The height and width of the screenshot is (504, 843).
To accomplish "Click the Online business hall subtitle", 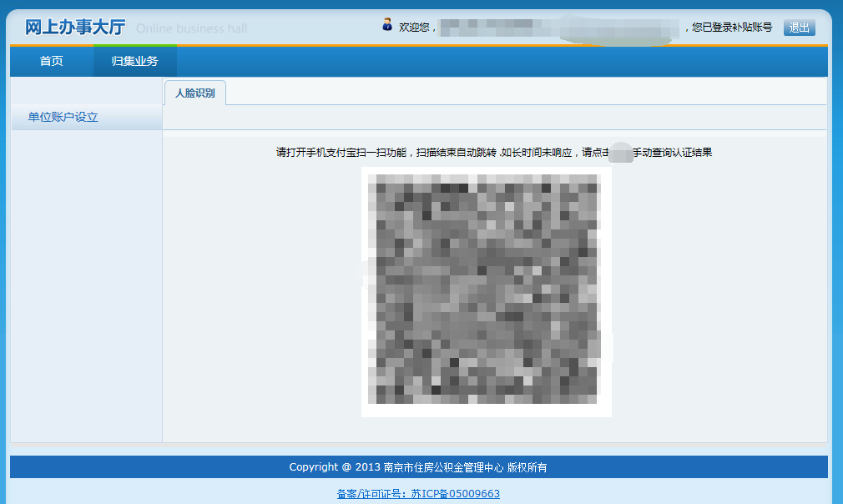I will click(191, 28).
